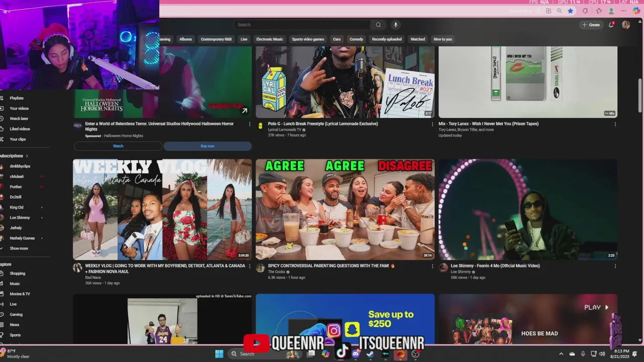Play the Polo G Lunch Break Freestyle thumbnail
This screenshot has width=644, height=362.
coord(345,82)
